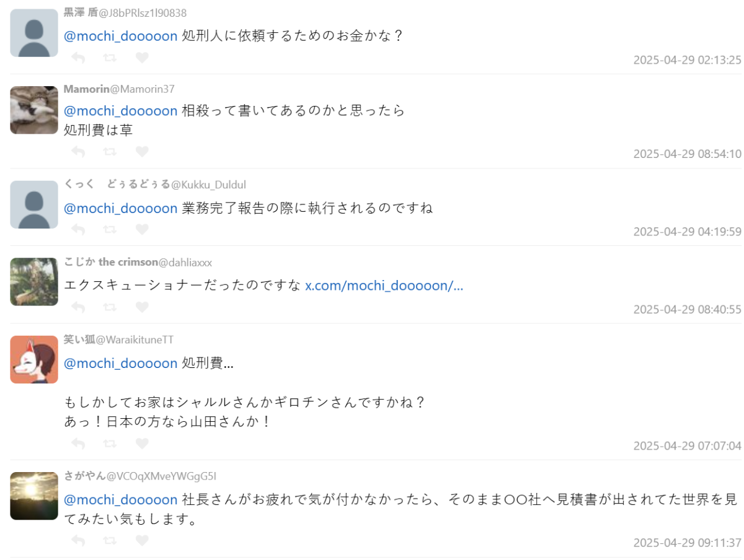Click reply icon under 黒澤 盾's tweet

tap(78, 58)
